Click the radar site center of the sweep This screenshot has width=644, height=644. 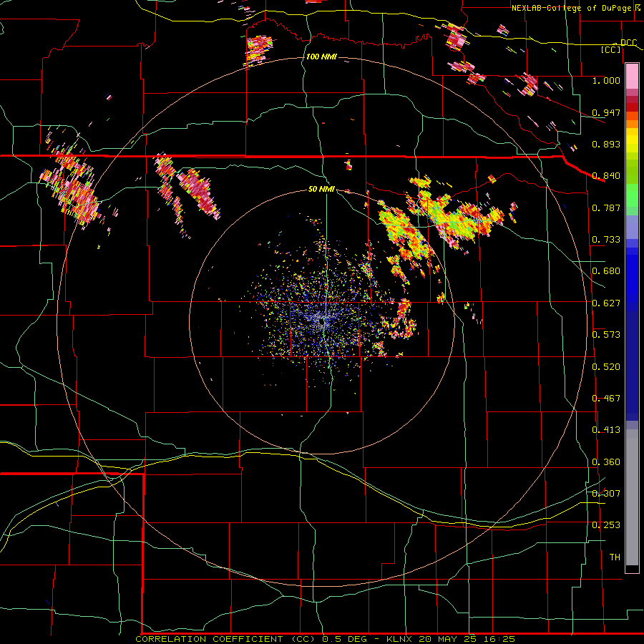point(323,321)
